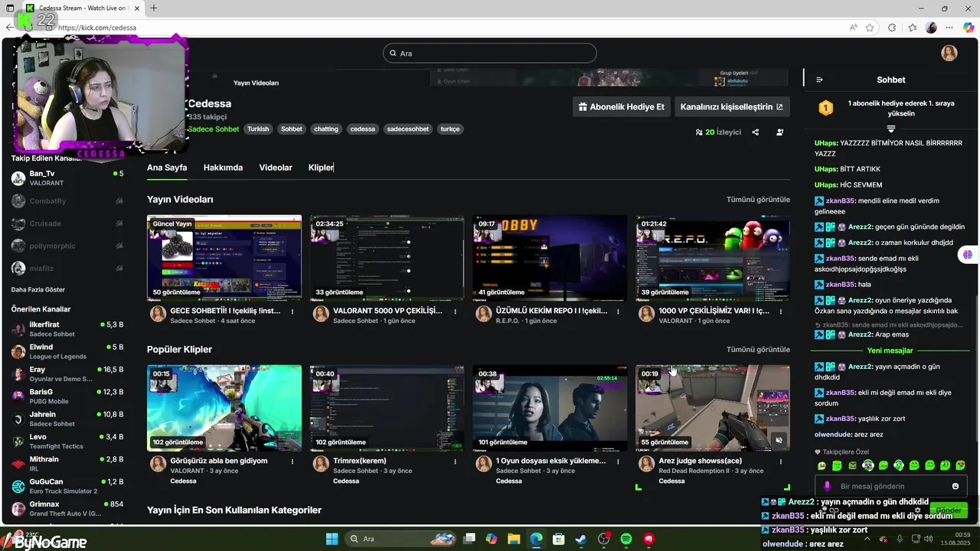Open Steam from the taskbar
This screenshot has width=980, height=551.
581,539
